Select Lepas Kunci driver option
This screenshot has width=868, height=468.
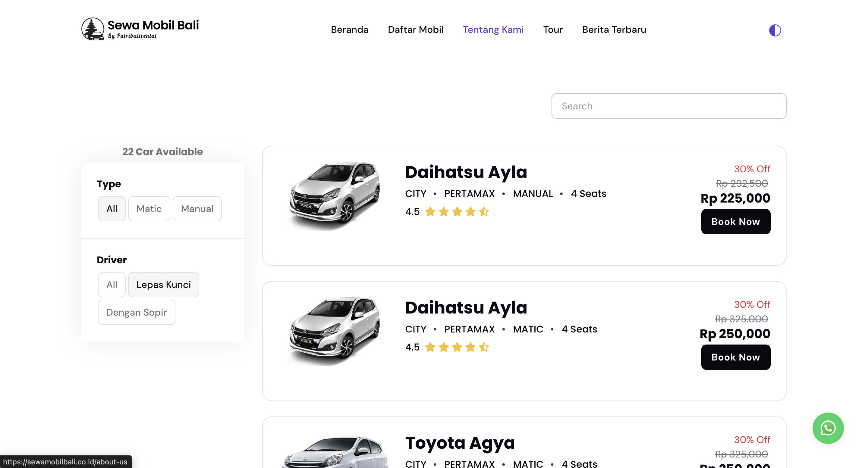[163, 285]
